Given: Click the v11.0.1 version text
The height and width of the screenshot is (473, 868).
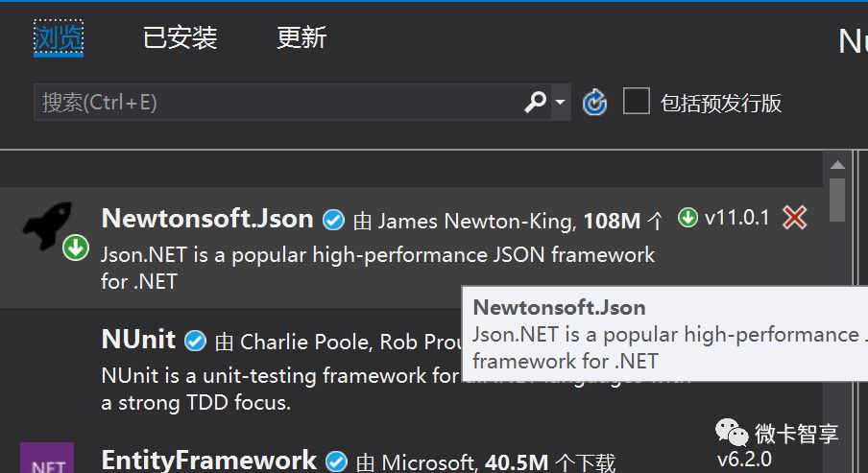Looking at the screenshot, I should pyautogui.click(x=736, y=218).
